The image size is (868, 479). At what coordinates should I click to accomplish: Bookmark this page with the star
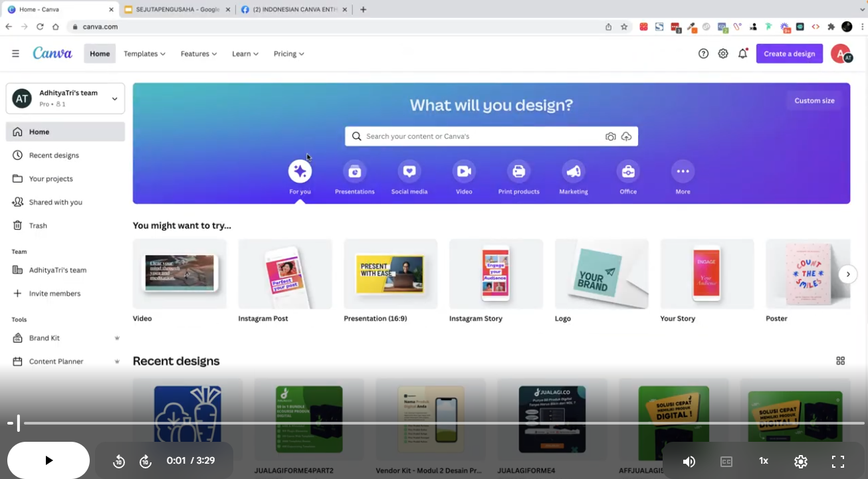624,27
